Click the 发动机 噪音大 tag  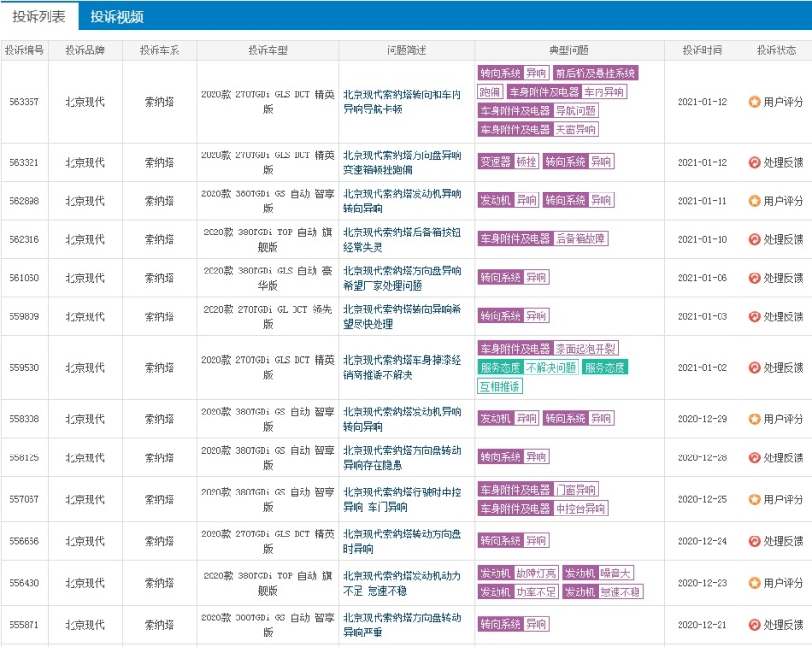click(x=599, y=573)
